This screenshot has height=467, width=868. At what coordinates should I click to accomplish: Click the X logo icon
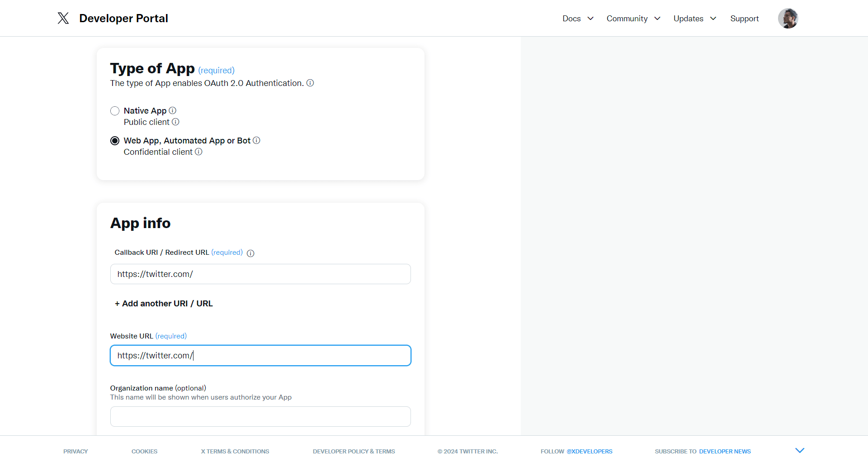click(63, 18)
